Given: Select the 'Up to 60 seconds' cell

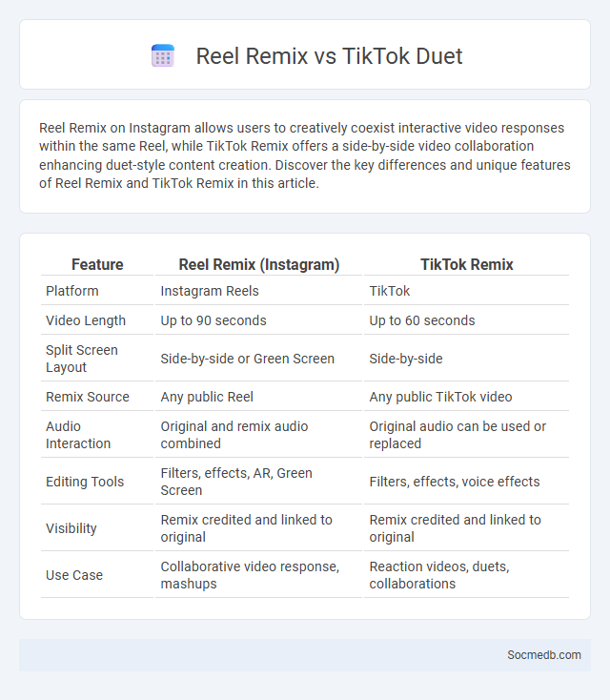Looking at the screenshot, I should pos(421,320).
